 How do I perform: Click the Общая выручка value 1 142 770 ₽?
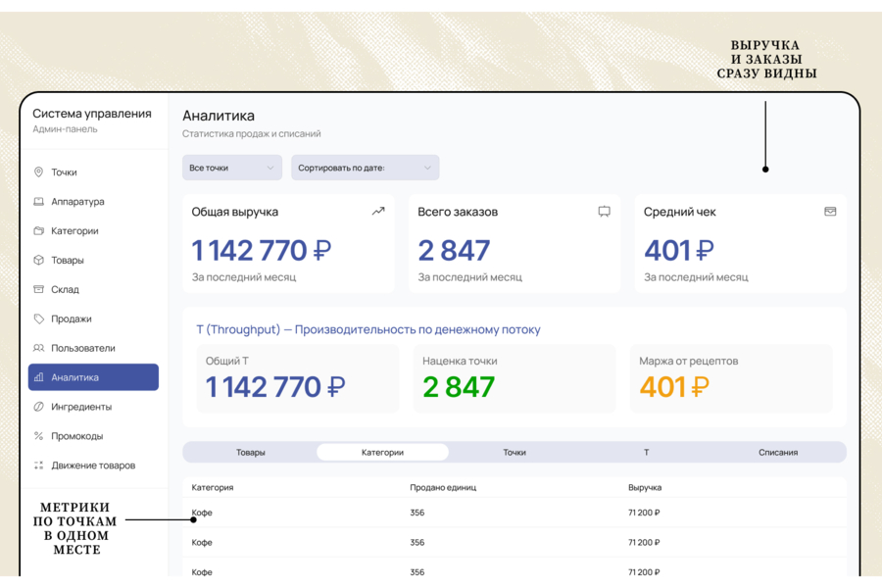click(262, 251)
